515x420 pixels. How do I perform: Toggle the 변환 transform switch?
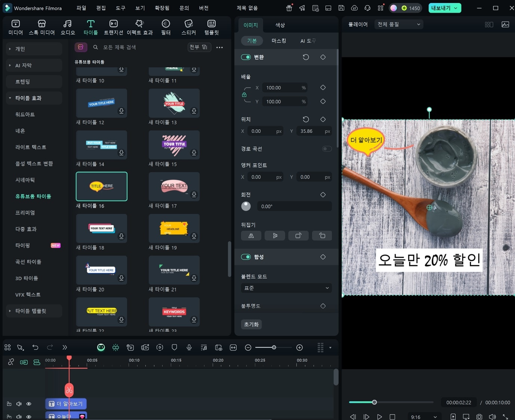coord(246,57)
